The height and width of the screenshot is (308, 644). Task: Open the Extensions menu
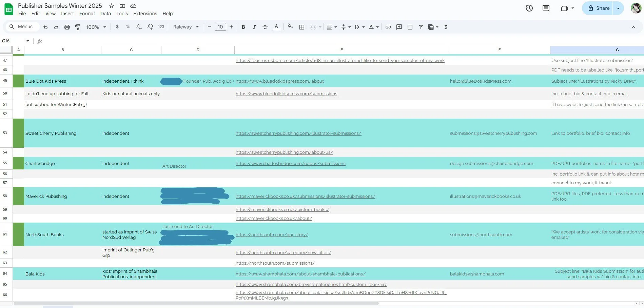[x=145, y=14]
